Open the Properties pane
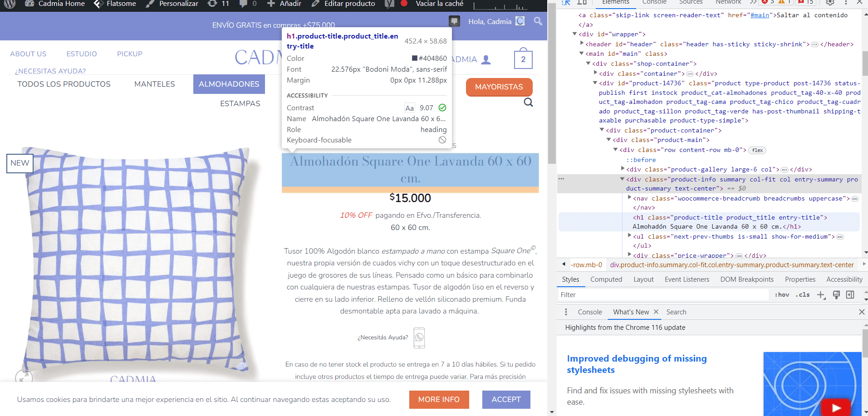Image resolution: width=868 pixels, height=416 pixels. [800, 279]
